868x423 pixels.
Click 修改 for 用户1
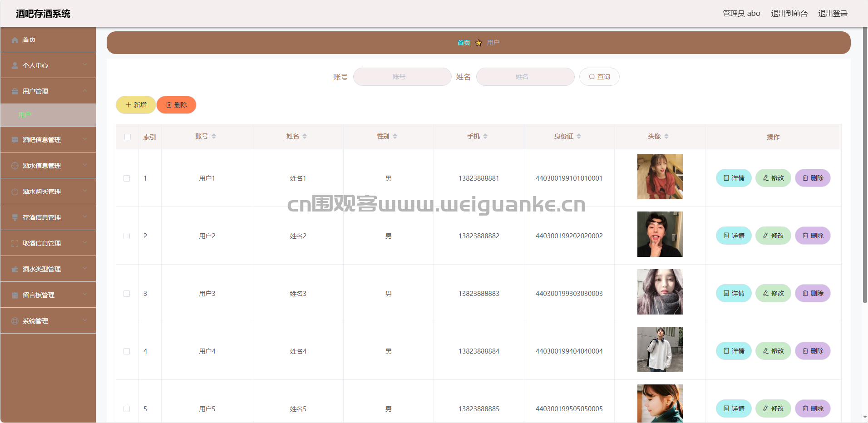773,178
